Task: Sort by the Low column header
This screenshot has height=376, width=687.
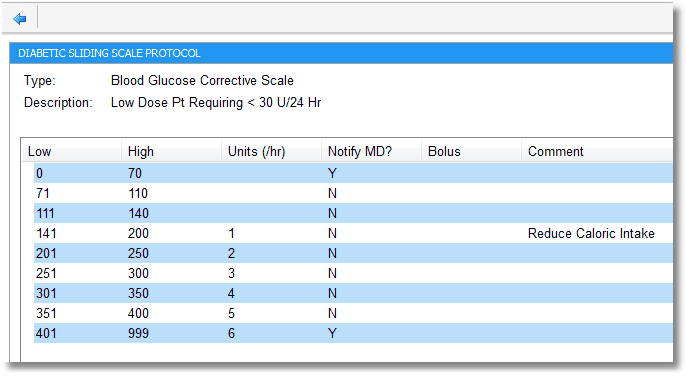Action: [72, 152]
